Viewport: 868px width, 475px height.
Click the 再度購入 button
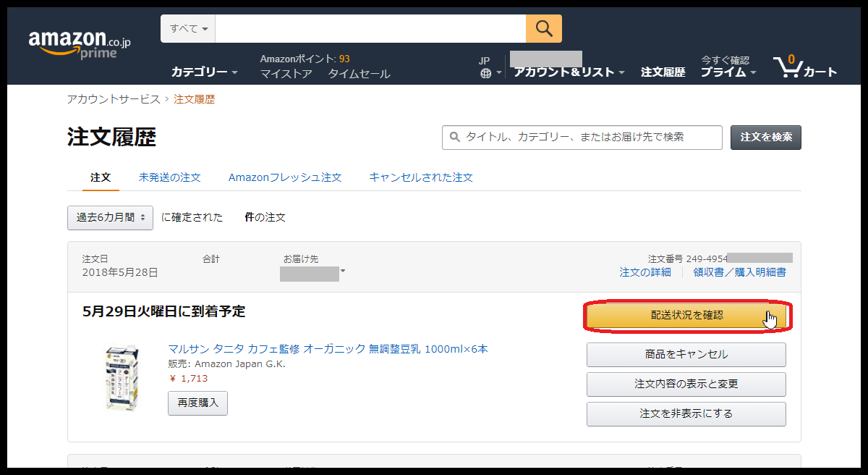[197, 403]
